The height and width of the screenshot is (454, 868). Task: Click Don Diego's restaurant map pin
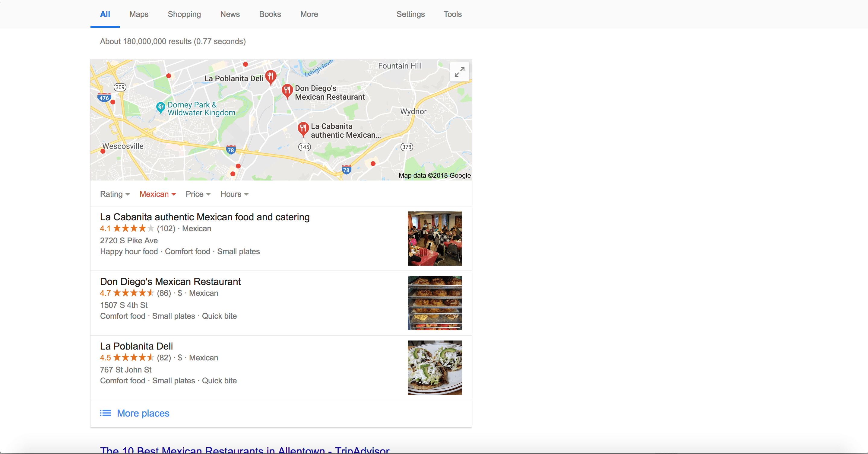tap(287, 91)
